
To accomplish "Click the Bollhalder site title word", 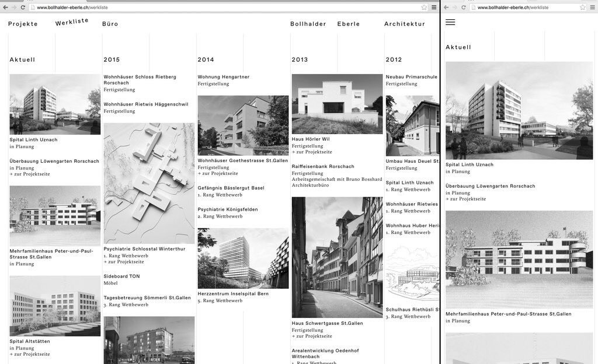I will [308, 23].
